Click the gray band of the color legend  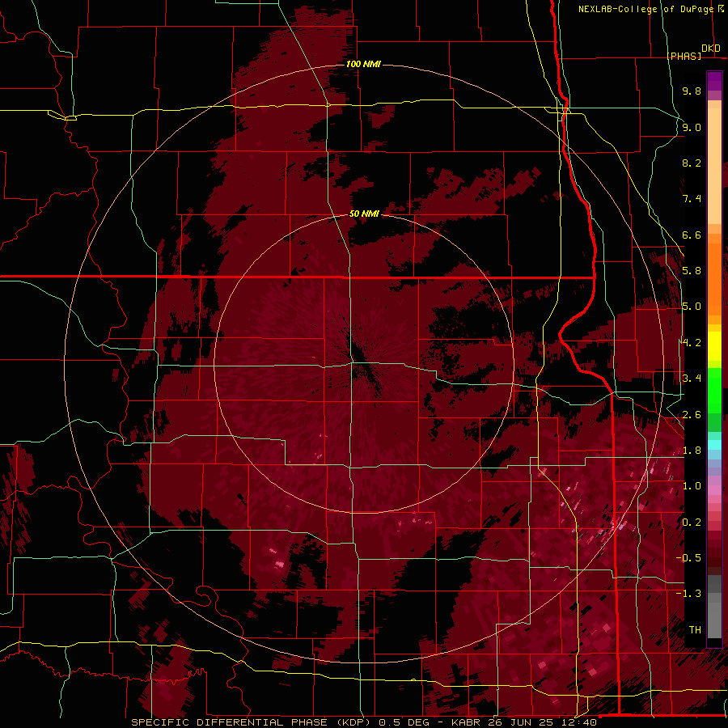coord(714,606)
